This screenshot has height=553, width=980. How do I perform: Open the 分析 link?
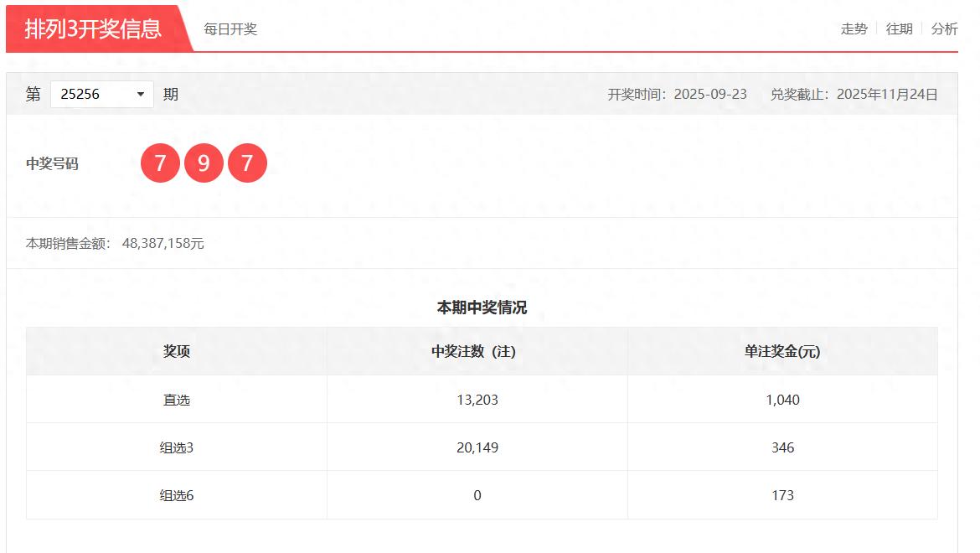944,28
